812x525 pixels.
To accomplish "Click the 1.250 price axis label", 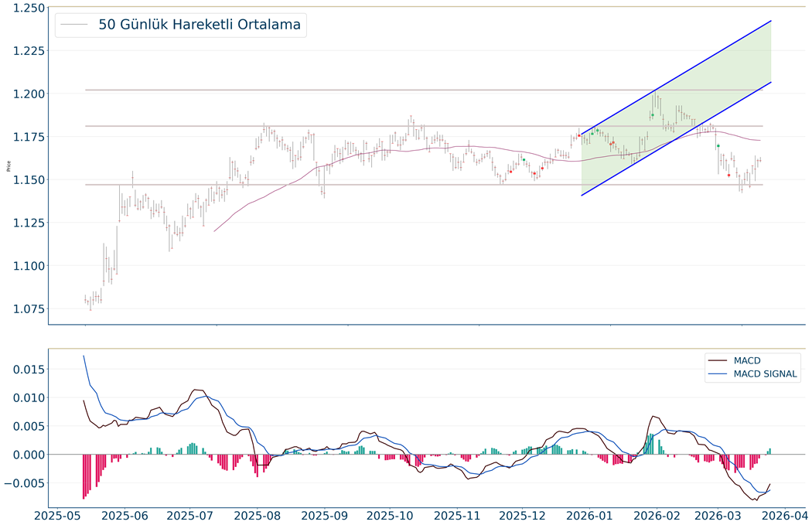I will pyautogui.click(x=23, y=8).
